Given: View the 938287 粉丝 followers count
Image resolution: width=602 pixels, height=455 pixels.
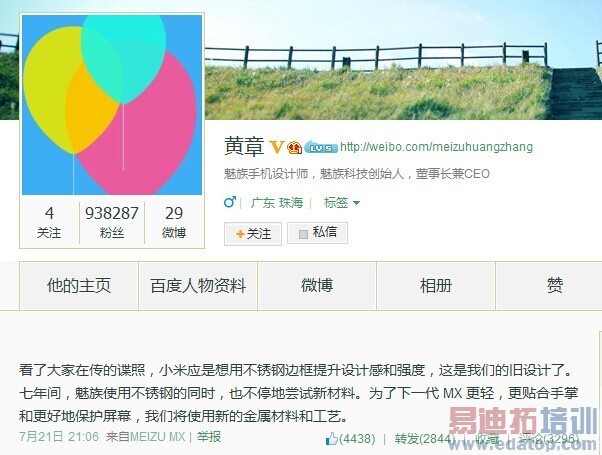Looking at the screenshot, I should 112,223.
